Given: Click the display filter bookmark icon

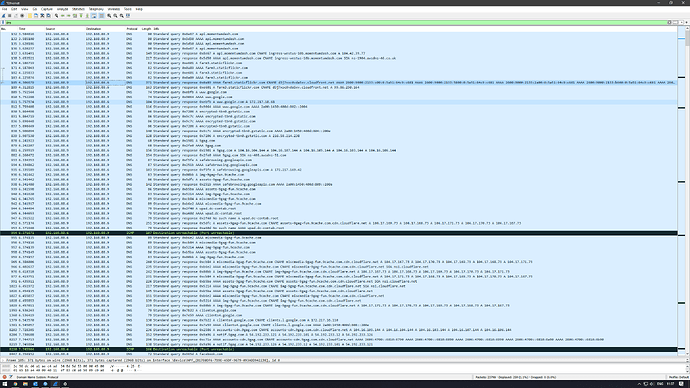Looking at the screenshot, I should pyautogui.click(x=3, y=22).
